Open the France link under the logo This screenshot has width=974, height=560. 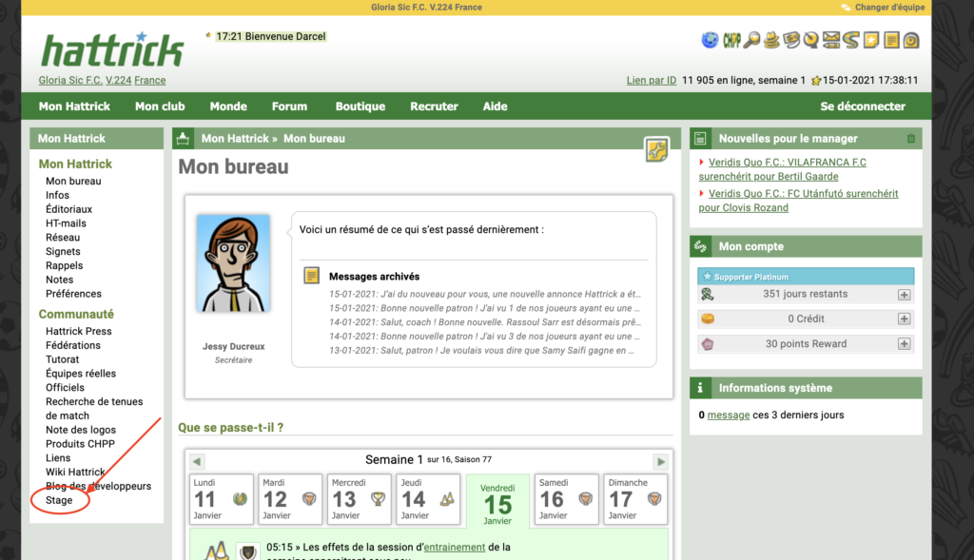(149, 80)
